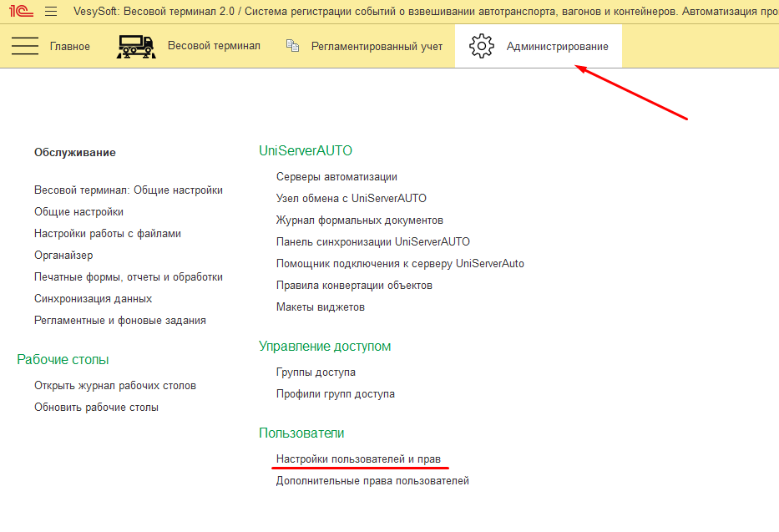Image resolution: width=779 pixels, height=532 pixels.
Task: Open Макеты виджетов
Action: [321, 307]
